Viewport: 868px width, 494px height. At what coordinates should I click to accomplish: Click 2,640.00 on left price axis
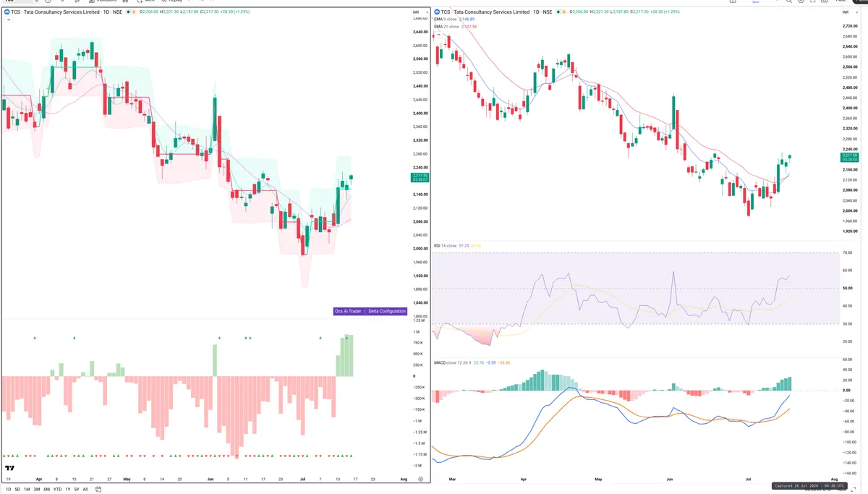(x=420, y=32)
